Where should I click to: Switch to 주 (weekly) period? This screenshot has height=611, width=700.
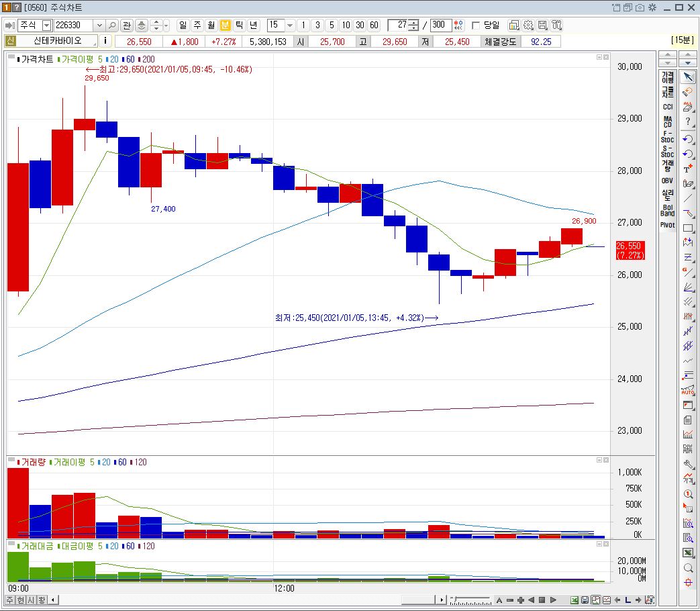pos(197,26)
